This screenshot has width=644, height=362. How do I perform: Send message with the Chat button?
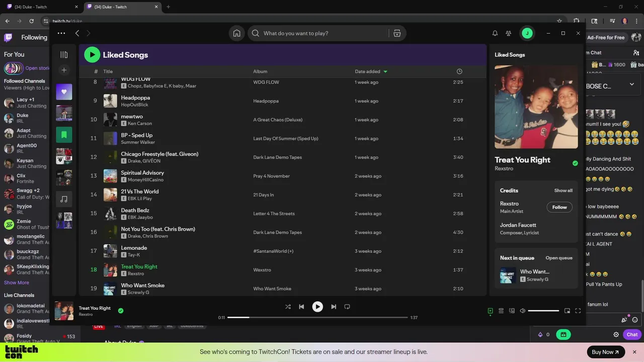tap(632, 334)
